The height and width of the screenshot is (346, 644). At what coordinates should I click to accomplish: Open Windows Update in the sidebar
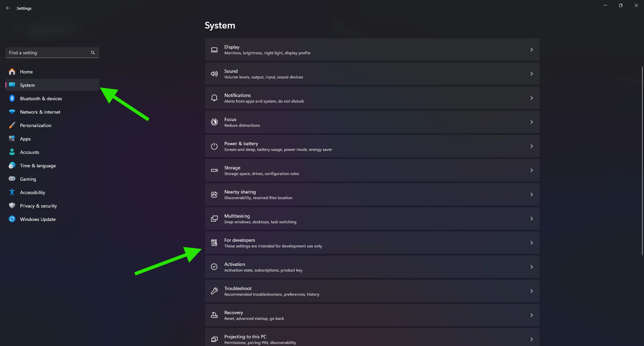[x=52, y=219]
